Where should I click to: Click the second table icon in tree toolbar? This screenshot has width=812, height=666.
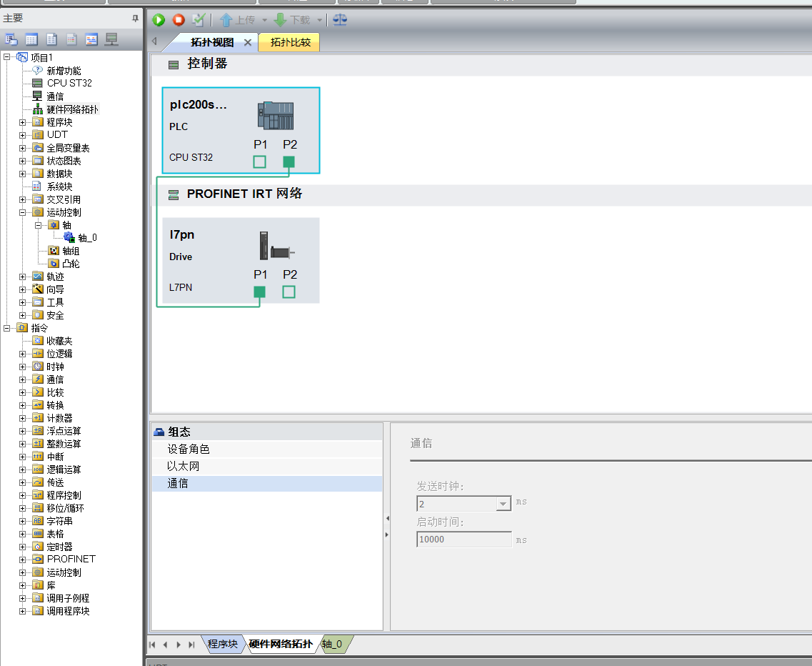point(31,39)
